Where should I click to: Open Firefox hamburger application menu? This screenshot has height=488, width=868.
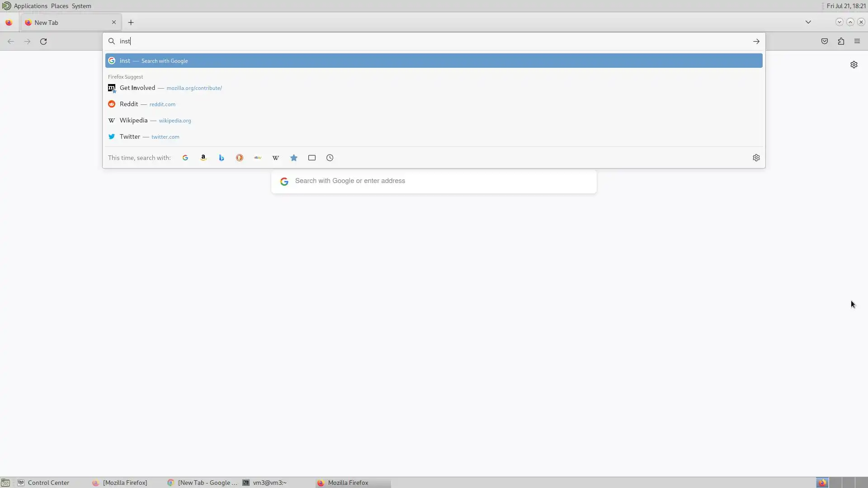tap(857, 41)
